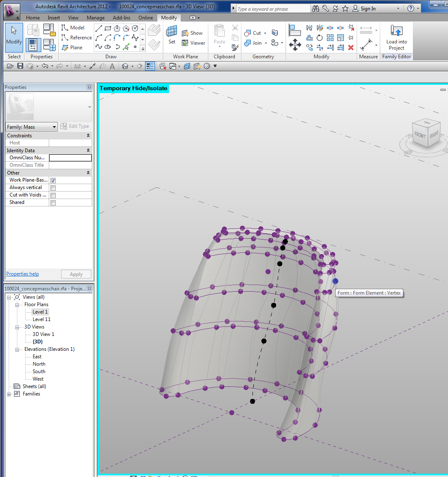Expand the Families tree node
This screenshot has width=448, height=477.
(x=9, y=394)
